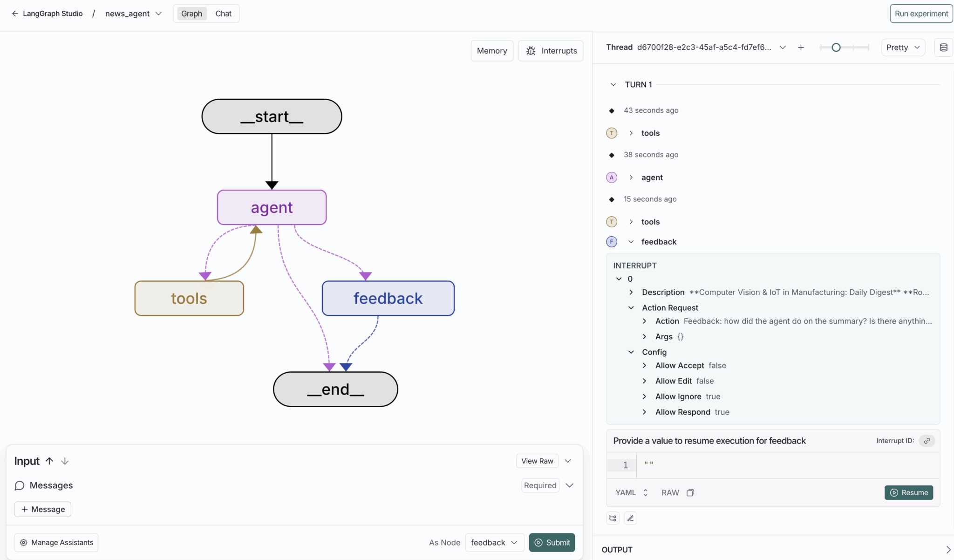Image resolution: width=954 pixels, height=560 pixels.
Task: Click the back arrow beside LangGraph Studio
Action: 15,13
